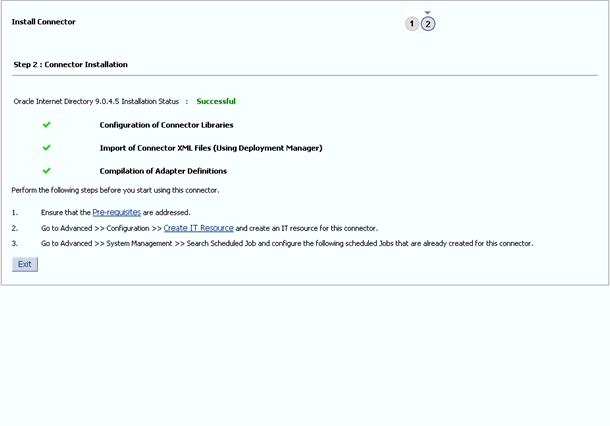Click checkmark beside Import of Connector XML Files

point(47,147)
